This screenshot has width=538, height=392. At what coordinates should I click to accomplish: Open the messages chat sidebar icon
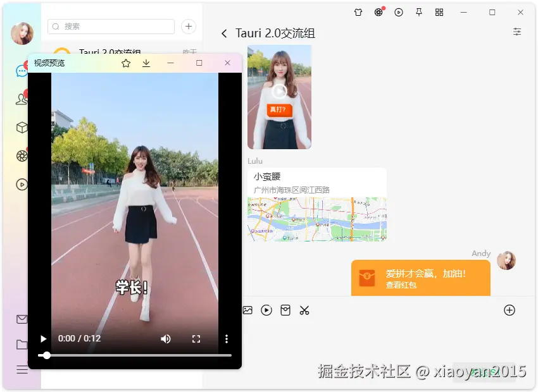(x=22, y=71)
